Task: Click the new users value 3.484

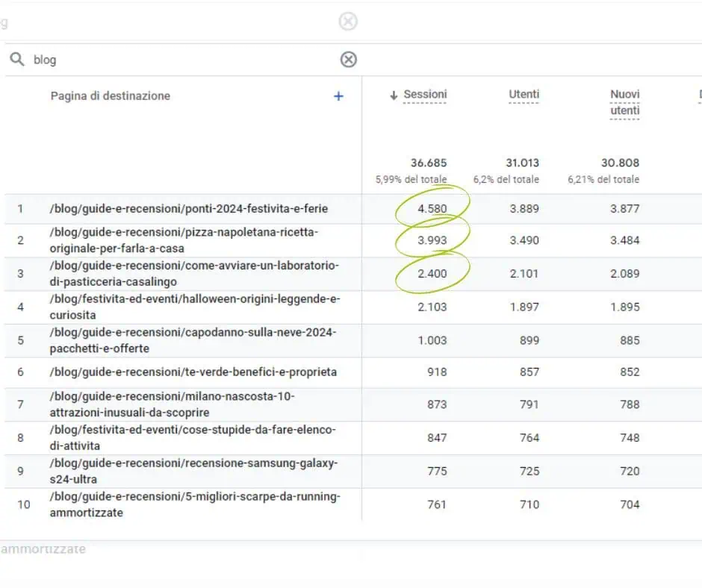Action: coord(624,240)
